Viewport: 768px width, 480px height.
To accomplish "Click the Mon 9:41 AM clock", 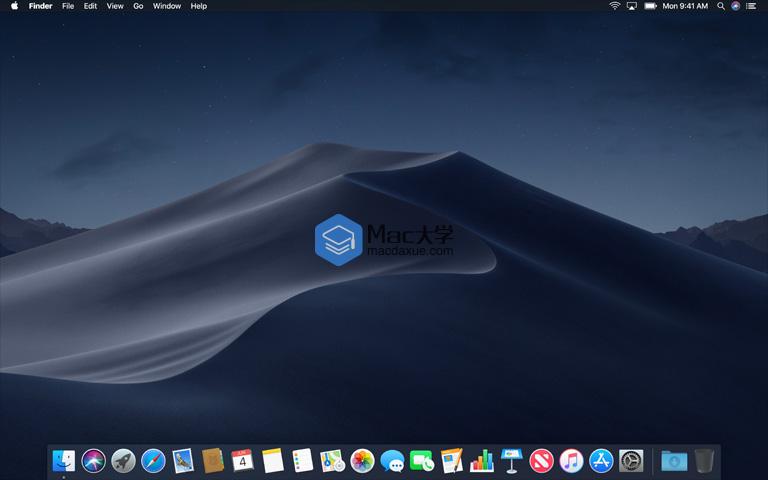I will [686, 6].
